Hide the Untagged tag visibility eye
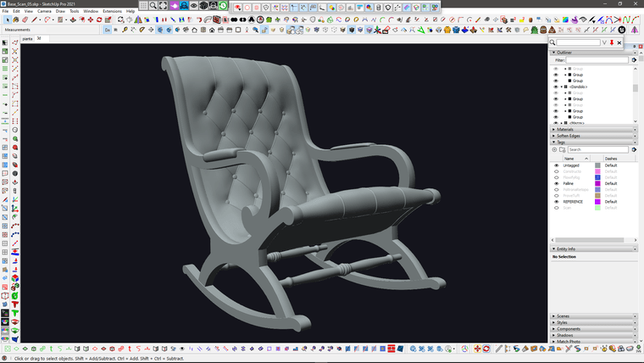This screenshot has width=644, height=363. 557,165
